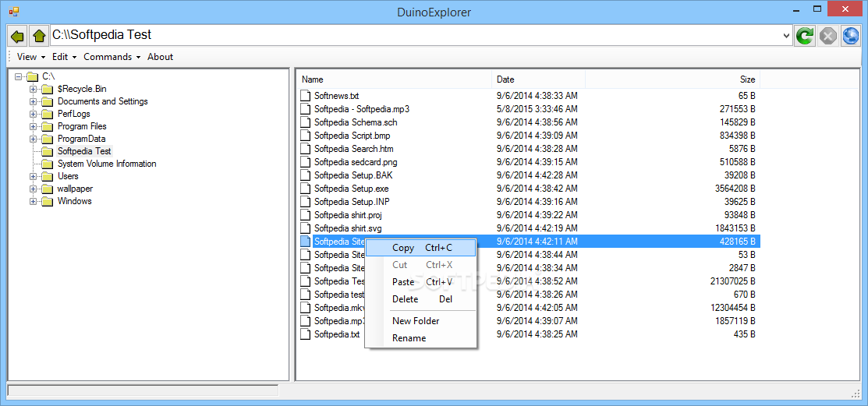Viewport: 868px width, 406px height.
Task: Expand the Documents and Settings node
Action: point(34,102)
